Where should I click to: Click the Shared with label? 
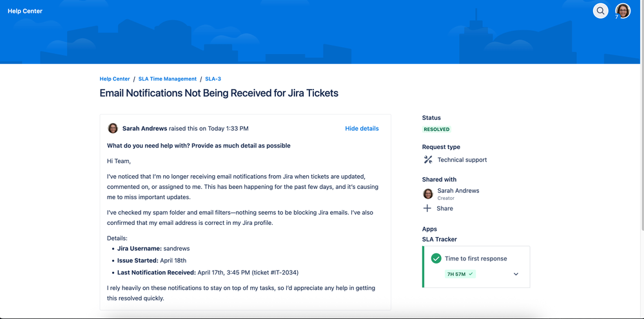(439, 179)
